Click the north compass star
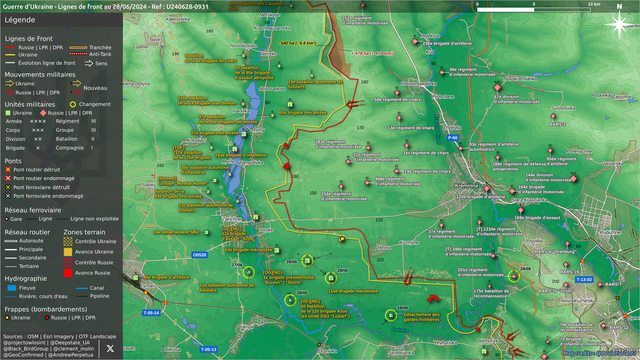Viewport: 640px width, 360px height. (x=619, y=24)
